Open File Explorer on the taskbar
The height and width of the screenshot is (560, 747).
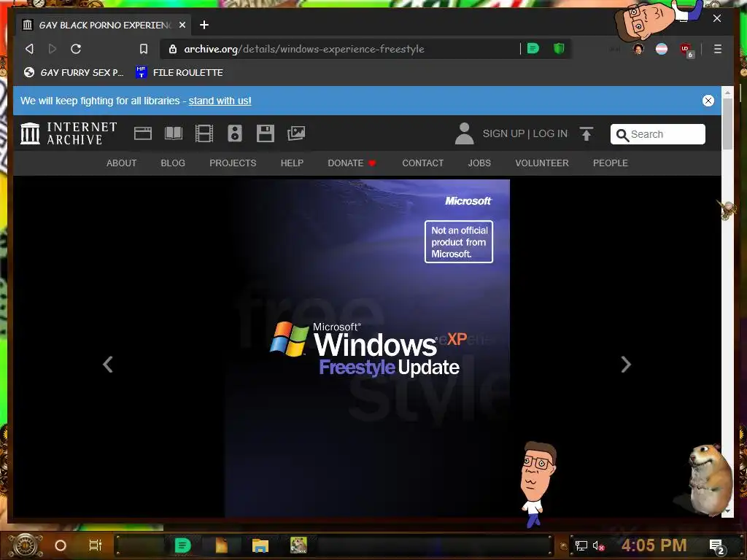[260, 545]
